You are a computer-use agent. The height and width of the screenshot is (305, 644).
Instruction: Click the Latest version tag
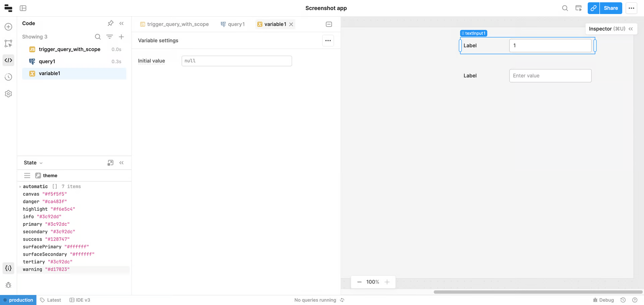(51, 300)
